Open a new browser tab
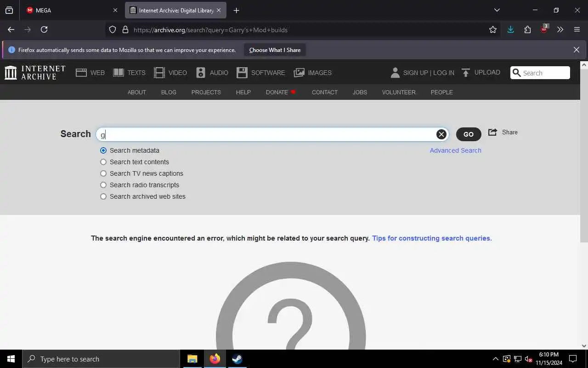Viewport: 588px width, 368px height. tap(236, 10)
